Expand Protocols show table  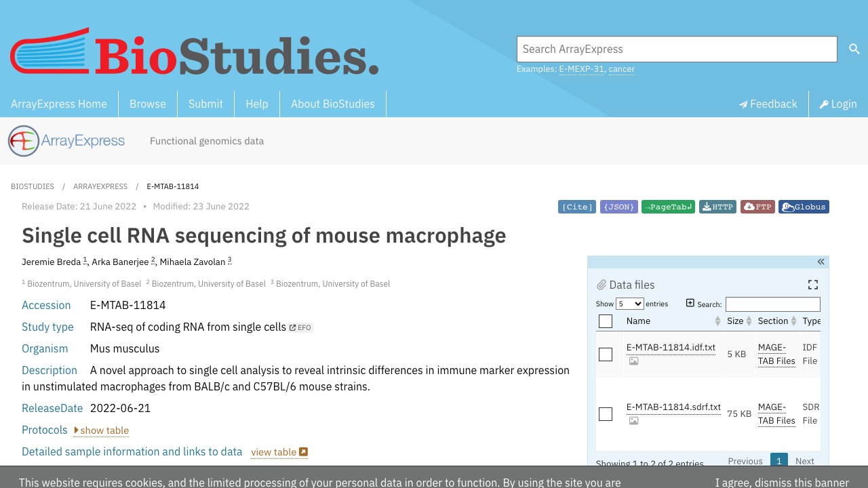[x=101, y=430]
